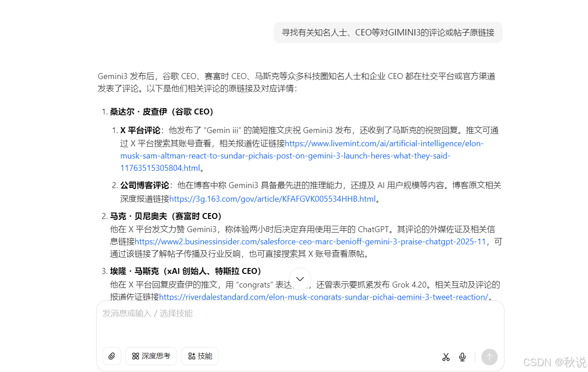Send the message with the arrow button
This screenshot has width=588, height=372.
point(489,357)
